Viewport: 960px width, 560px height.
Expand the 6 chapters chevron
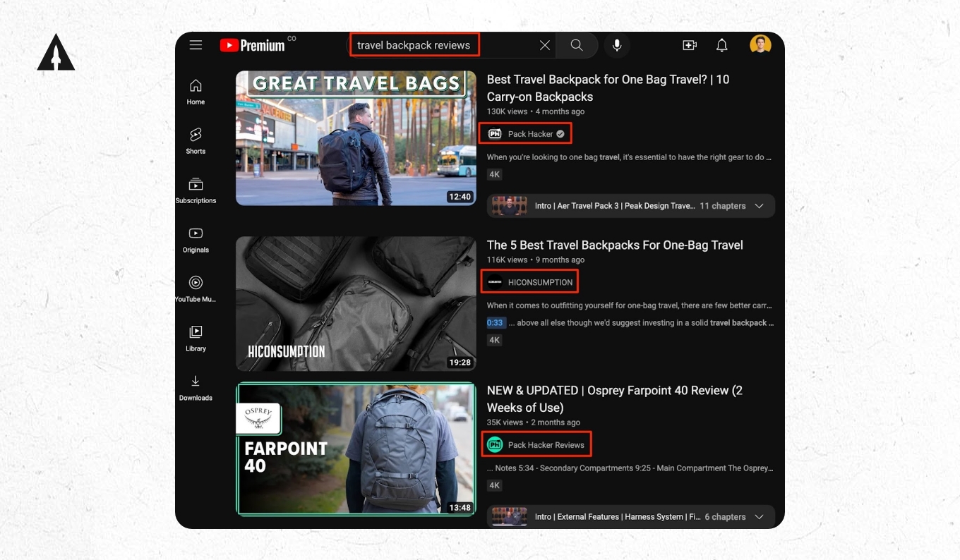click(x=760, y=517)
